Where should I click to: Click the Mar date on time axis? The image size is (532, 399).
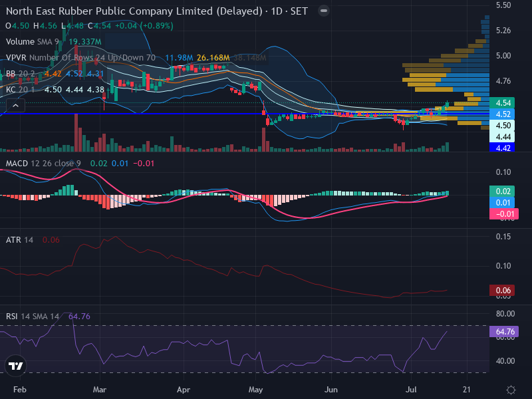[x=100, y=390]
